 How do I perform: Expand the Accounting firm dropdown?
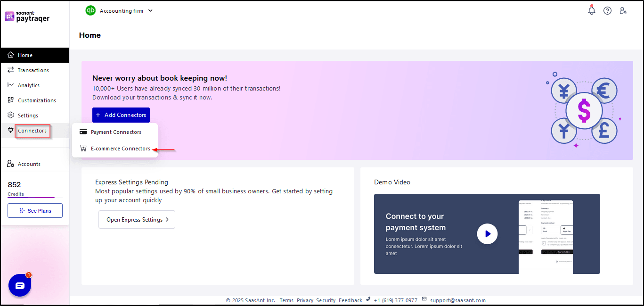[150, 11]
